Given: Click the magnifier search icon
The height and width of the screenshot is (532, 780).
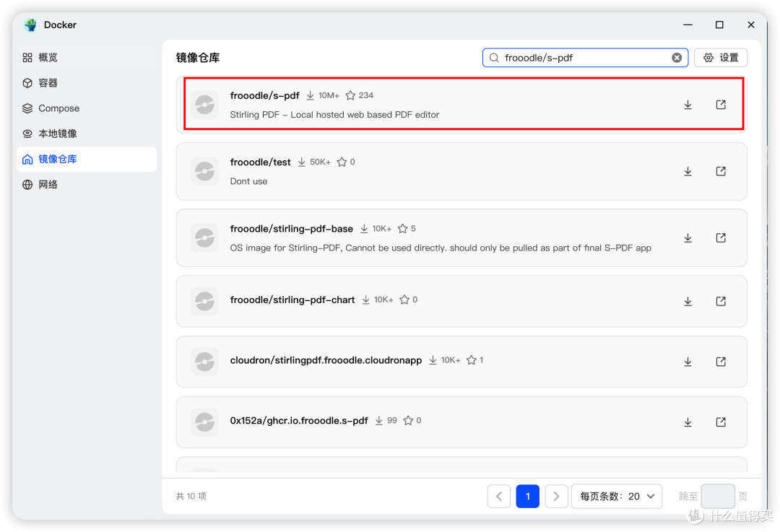Looking at the screenshot, I should click(494, 58).
